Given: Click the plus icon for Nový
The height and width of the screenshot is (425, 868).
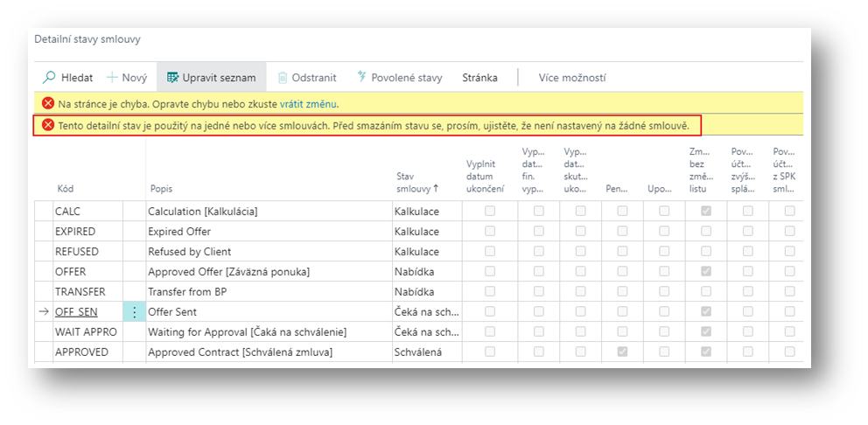Looking at the screenshot, I should pos(112,78).
